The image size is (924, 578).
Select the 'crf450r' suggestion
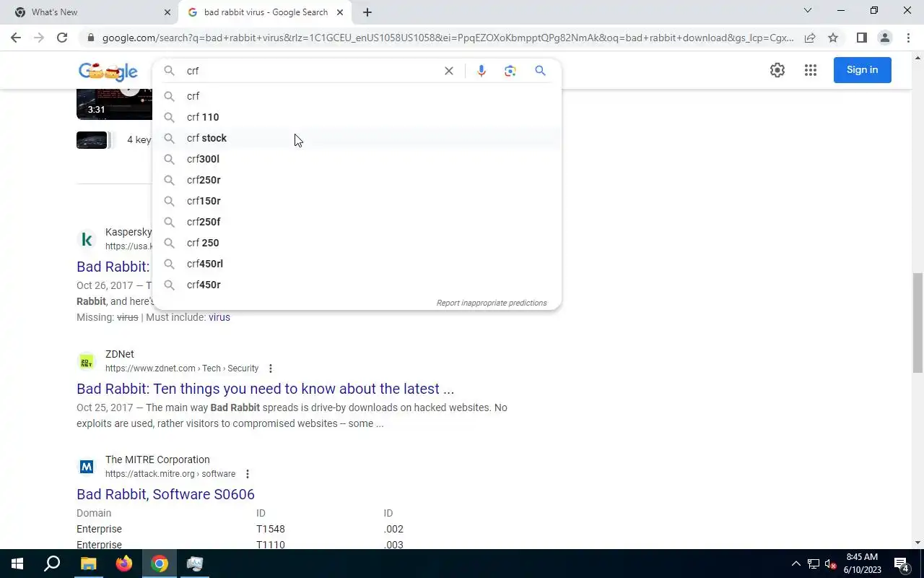pyautogui.click(x=357, y=285)
